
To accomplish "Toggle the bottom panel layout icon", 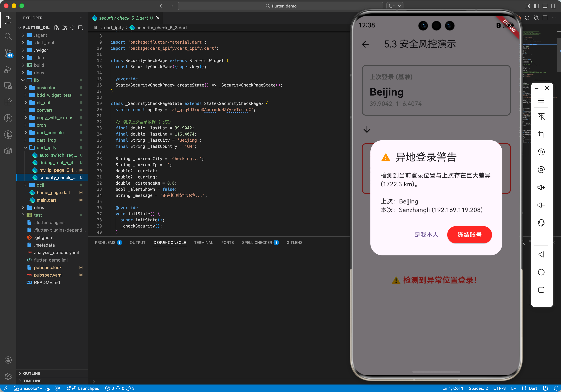I will [x=545, y=6].
